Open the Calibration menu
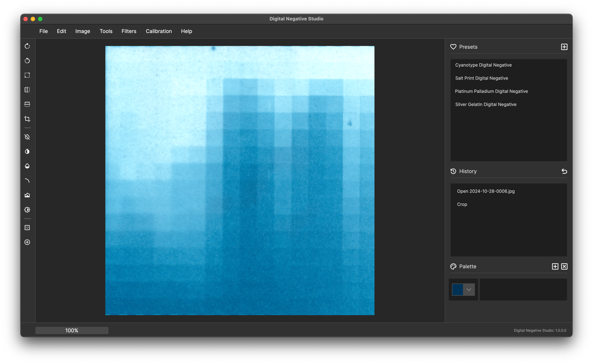This screenshot has width=593, height=364. click(x=158, y=31)
